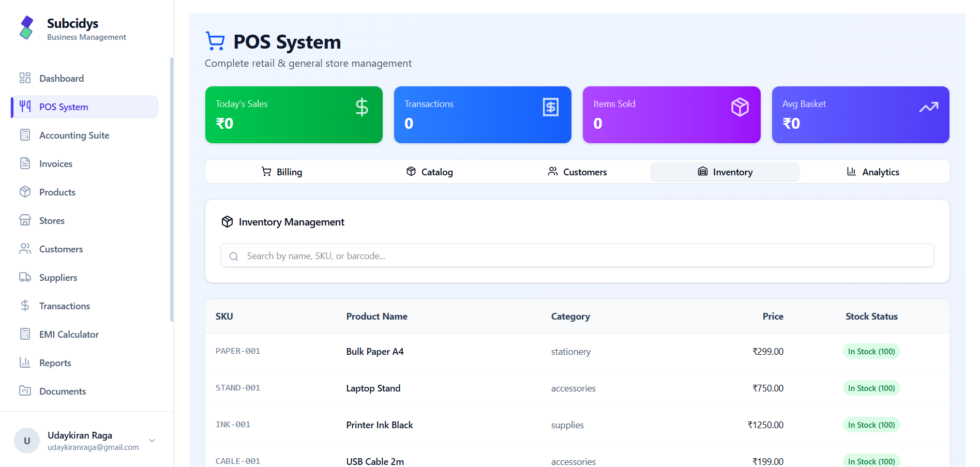Screen dimensions: 980x467
Task: Click the EMI Calculator icon
Action: 25,334
